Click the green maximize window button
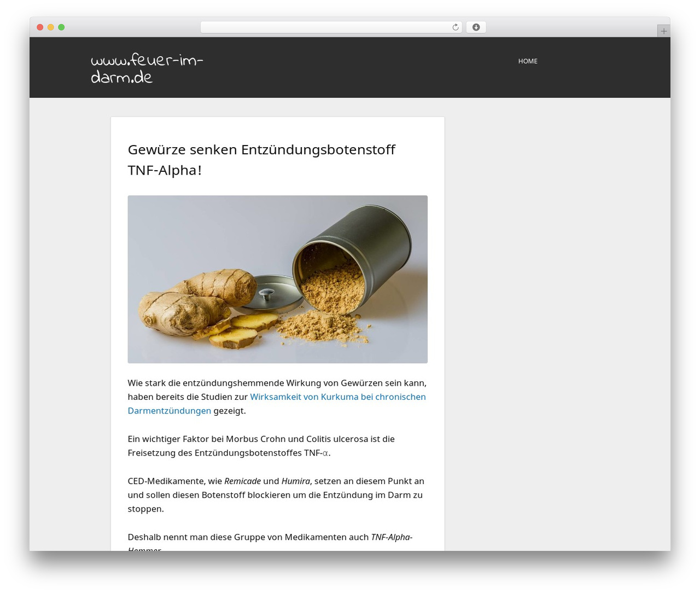Screen dimensions: 700x593 click(x=61, y=27)
